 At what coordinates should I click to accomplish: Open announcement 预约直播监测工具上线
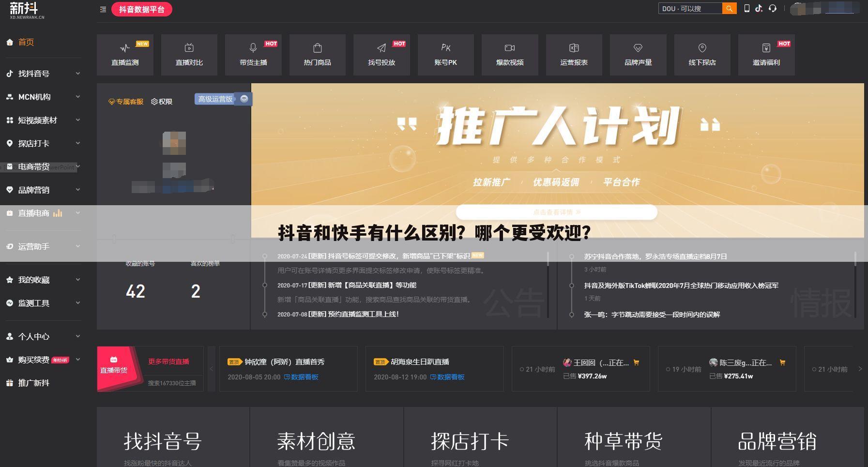click(338, 314)
